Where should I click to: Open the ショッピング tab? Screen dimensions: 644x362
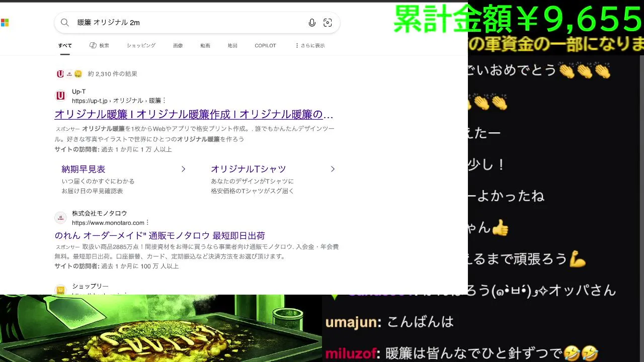click(x=141, y=45)
